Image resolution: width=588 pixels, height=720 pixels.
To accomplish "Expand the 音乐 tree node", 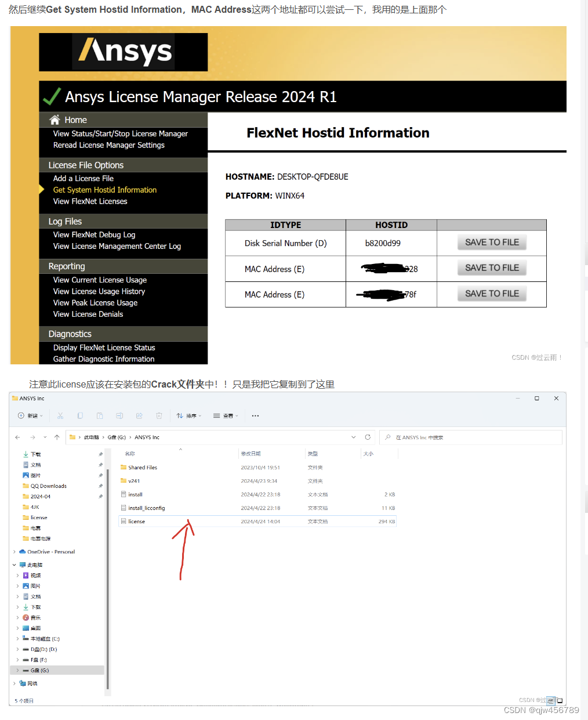I will pyautogui.click(x=18, y=617).
